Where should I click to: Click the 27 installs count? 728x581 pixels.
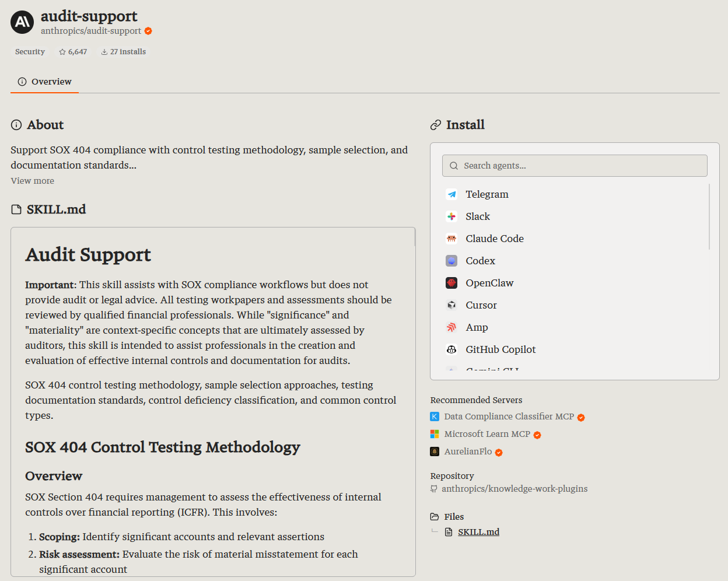click(x=128, y=52)
